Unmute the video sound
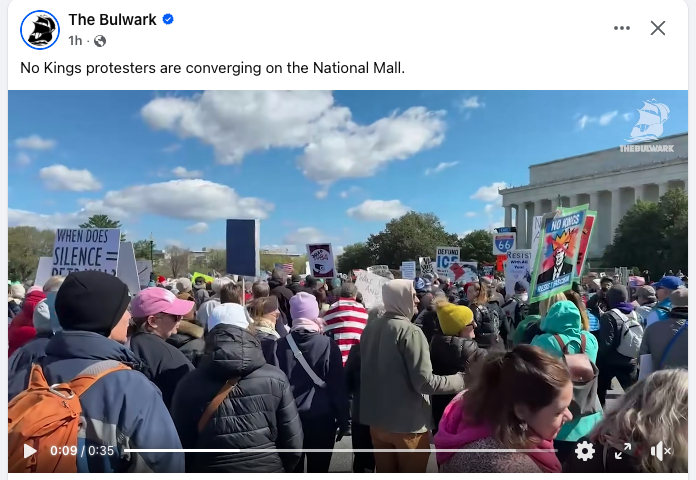696x480 pixels. (x=660, y=452)
